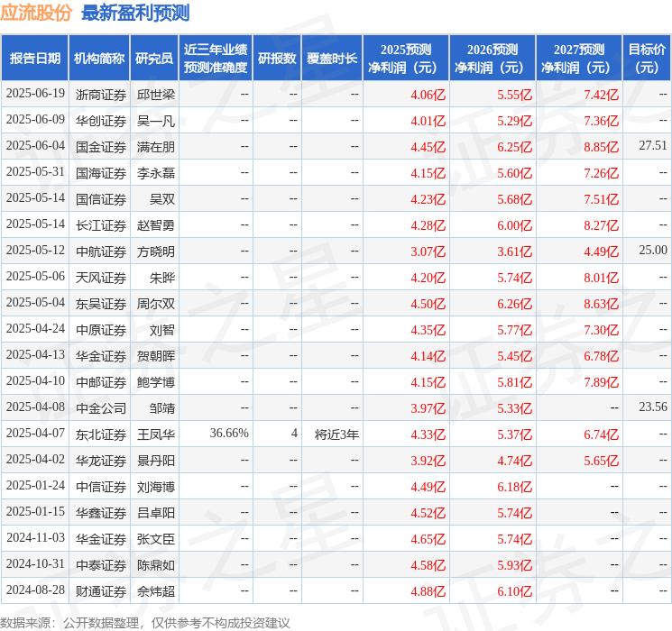This screenshot has height=631, width=672.
Task: Click target price 25.00
Action: point(653,251)
